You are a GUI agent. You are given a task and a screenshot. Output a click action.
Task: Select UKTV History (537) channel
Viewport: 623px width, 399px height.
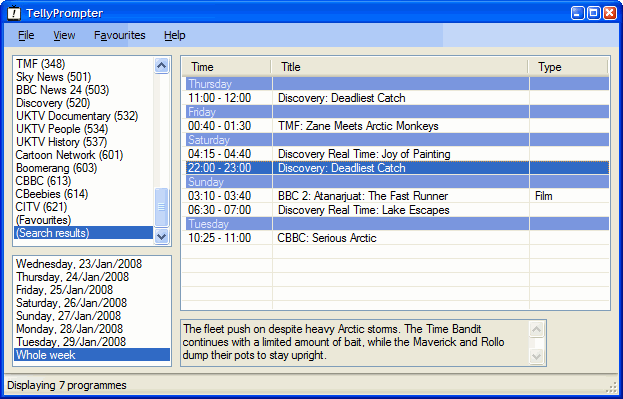(83, 142)
